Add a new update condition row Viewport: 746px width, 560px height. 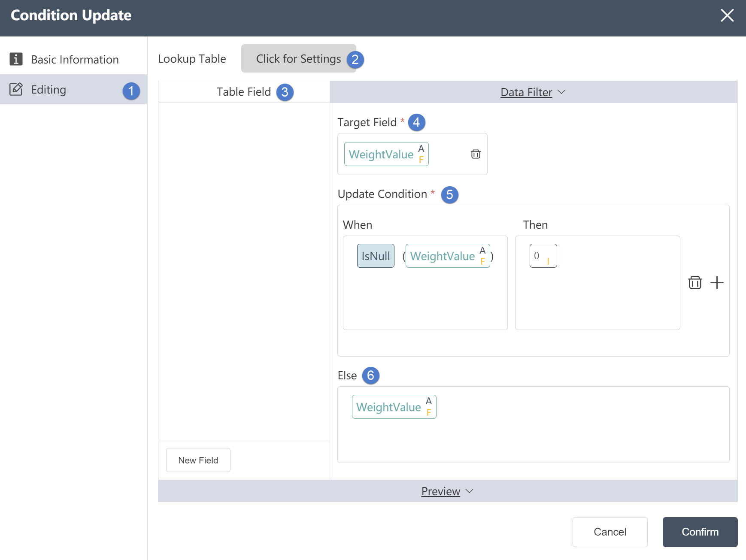tap(717, 282)
